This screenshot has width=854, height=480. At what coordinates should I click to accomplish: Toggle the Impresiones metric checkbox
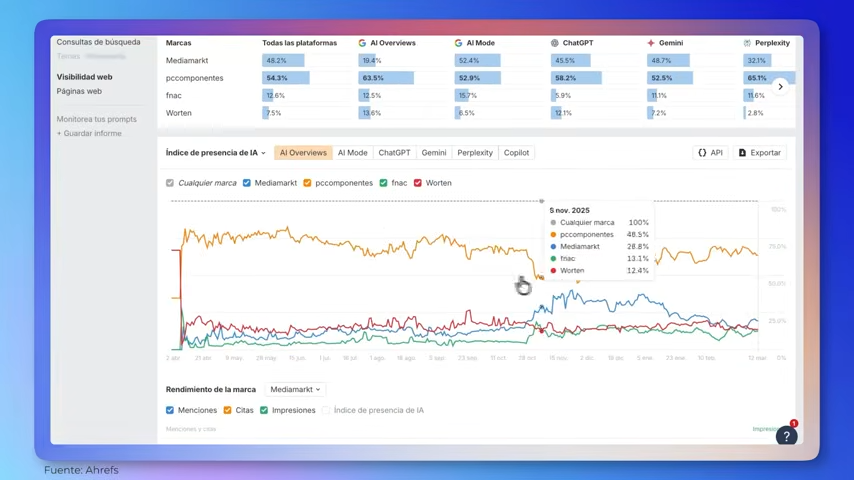pyautogui.click(x=264, y=410)
